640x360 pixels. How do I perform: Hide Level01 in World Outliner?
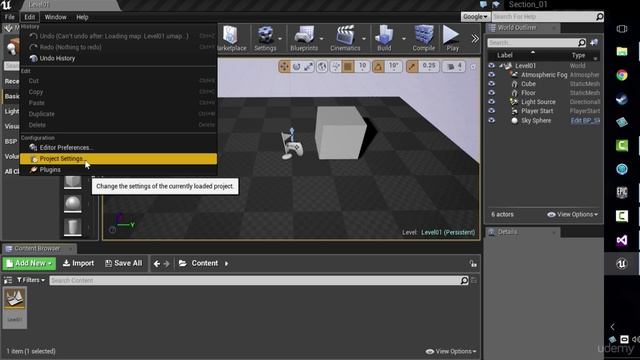491,66
